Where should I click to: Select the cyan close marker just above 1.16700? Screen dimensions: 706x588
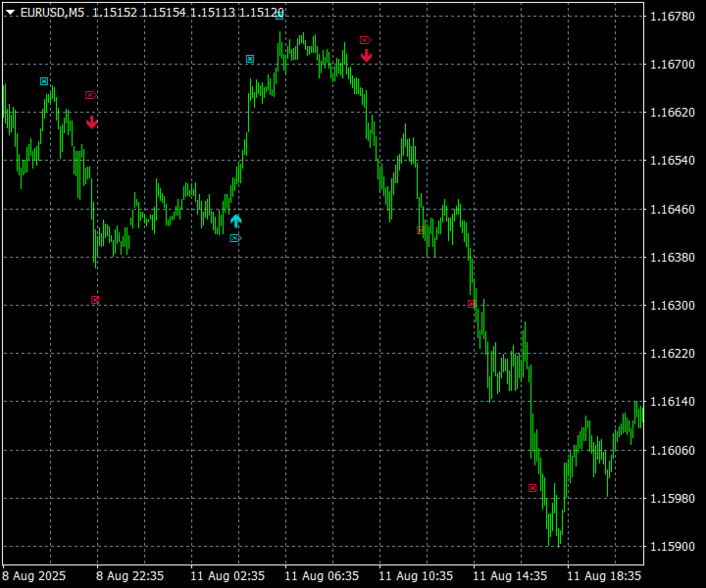click(250, 59)
